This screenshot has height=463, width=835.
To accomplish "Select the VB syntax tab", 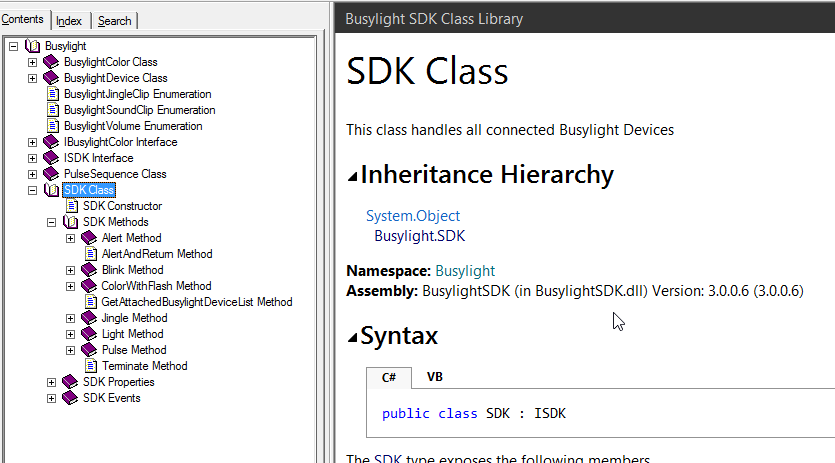I will 435,377.
